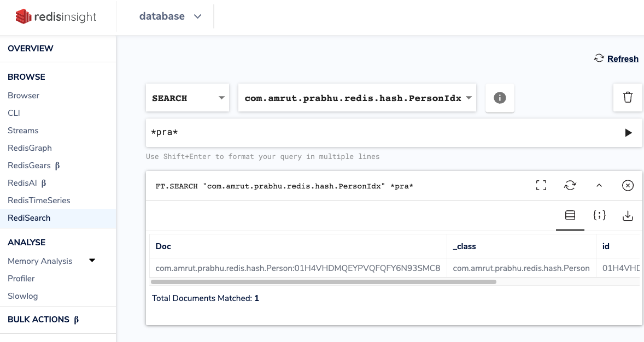Click the horizontal scrollbar under the results table
644x342 pixels.
pos(324,282)
